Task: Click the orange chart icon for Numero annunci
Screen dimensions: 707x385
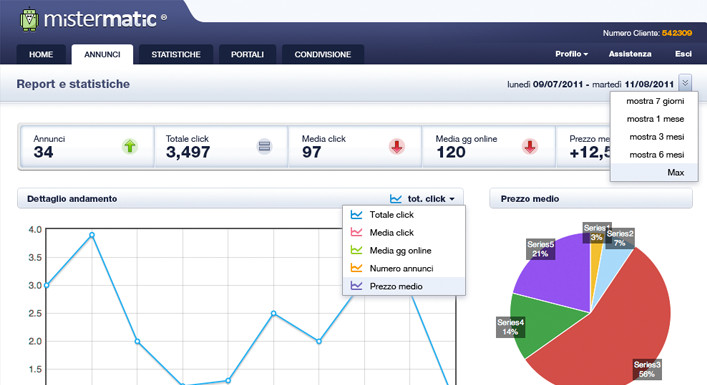Action: (356, 268)
